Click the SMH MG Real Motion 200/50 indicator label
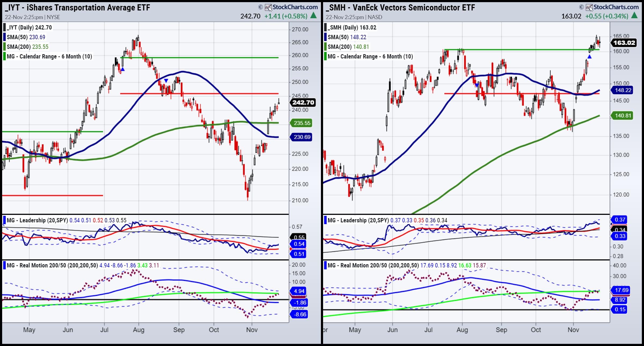 coord(373,266)
